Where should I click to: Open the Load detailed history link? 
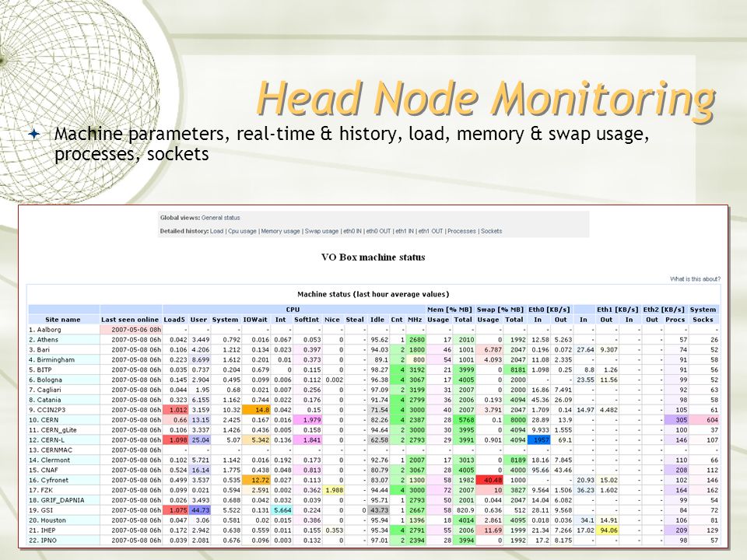(216, 231)
